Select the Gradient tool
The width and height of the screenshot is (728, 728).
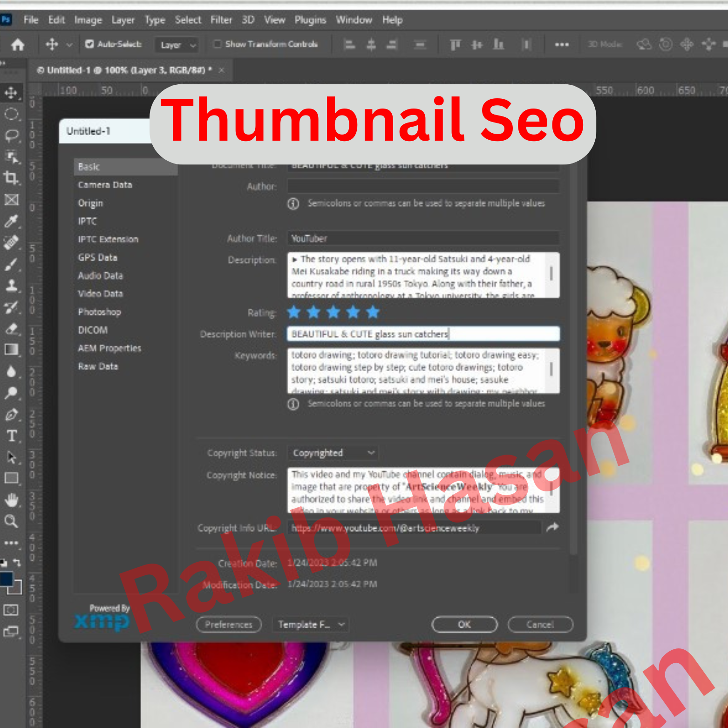point(11,349)
